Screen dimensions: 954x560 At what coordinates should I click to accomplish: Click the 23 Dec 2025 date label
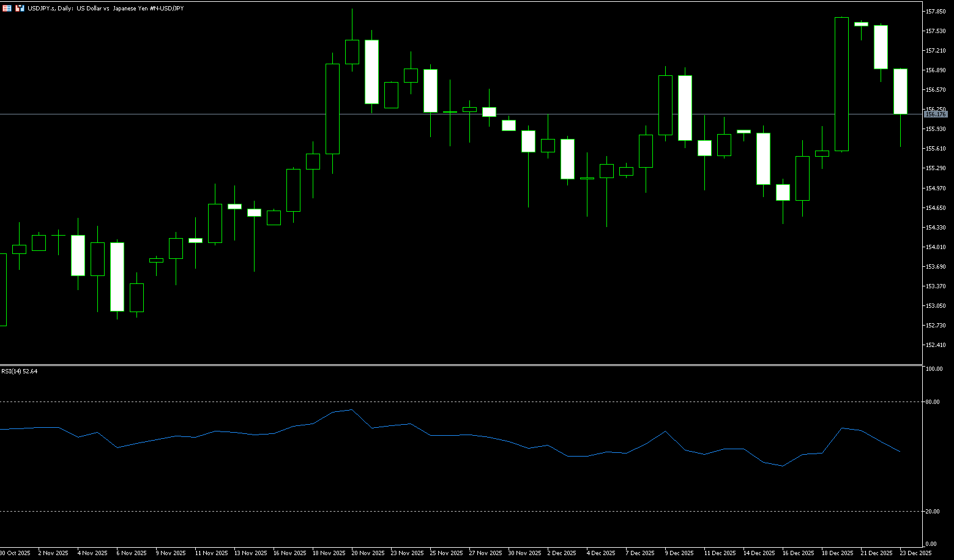pos(915,553)
